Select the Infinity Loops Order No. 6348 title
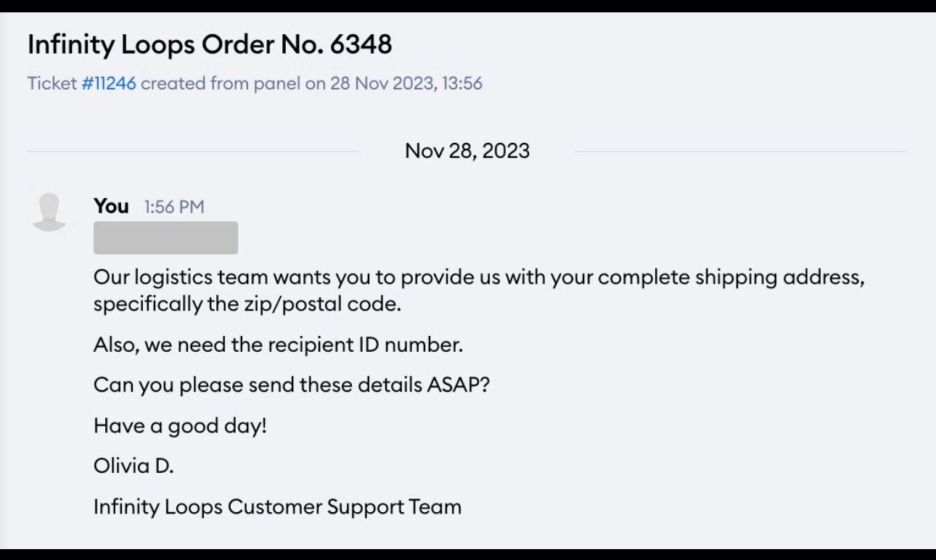The height and width of the screenshot is (560, 936). tap(210, 45)
